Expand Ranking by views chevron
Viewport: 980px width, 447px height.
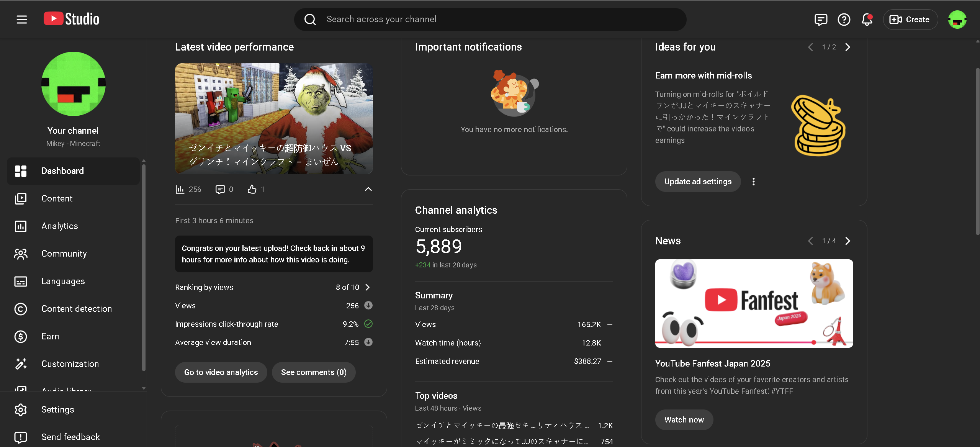pos(368,287)
